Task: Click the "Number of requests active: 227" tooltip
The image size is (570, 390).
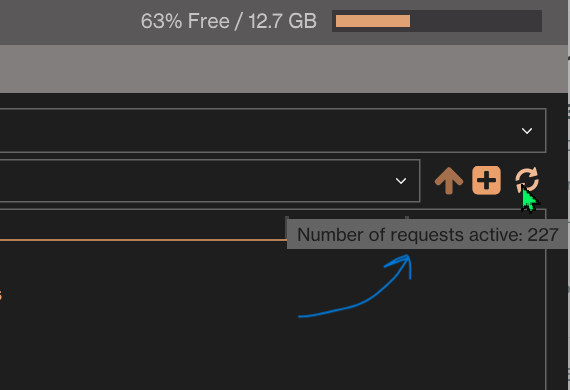Action: pyautogui.click(x=428, y=234)
